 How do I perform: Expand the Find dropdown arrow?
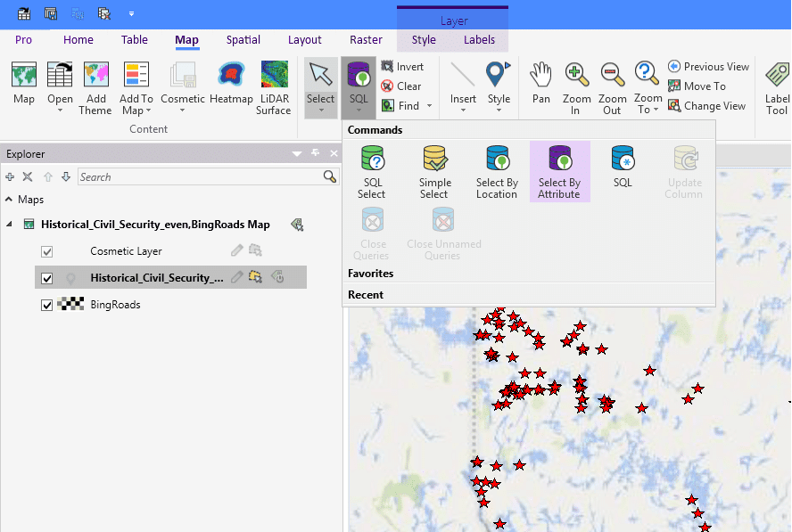tap(430, 106)
